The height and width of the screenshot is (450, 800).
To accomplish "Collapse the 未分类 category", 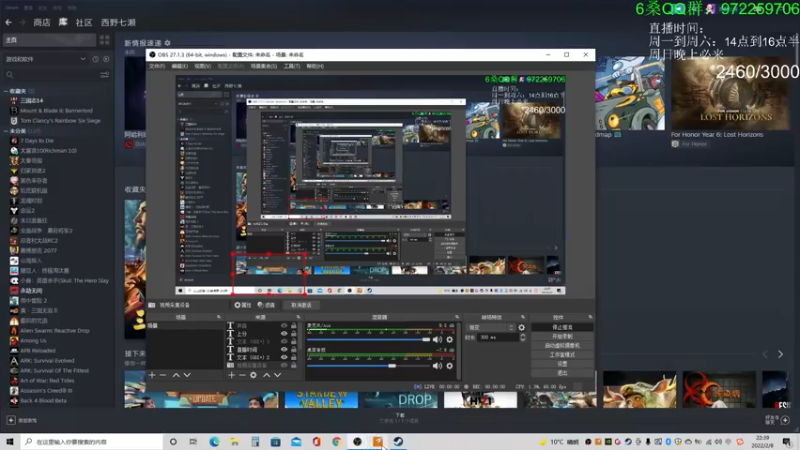I will 6,131.
